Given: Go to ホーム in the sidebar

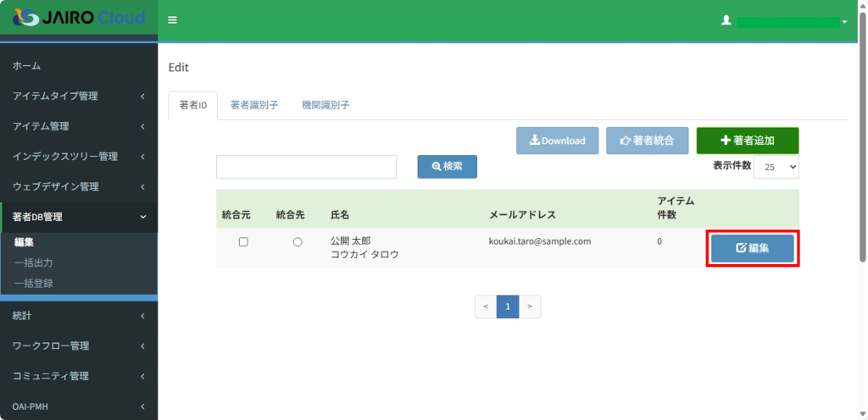Looking at the screenshot, I should [27, 66].
